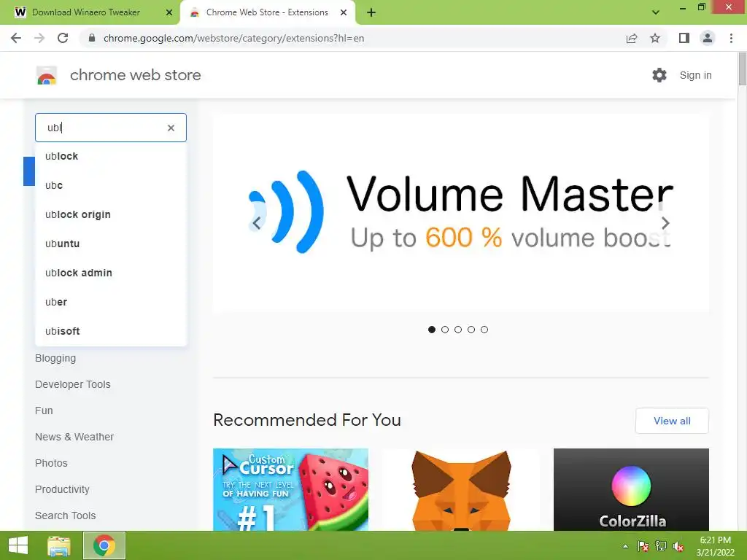Open the Action Center flag icon
This screenshot has width=747, height=560.
[x=643, y=546]
